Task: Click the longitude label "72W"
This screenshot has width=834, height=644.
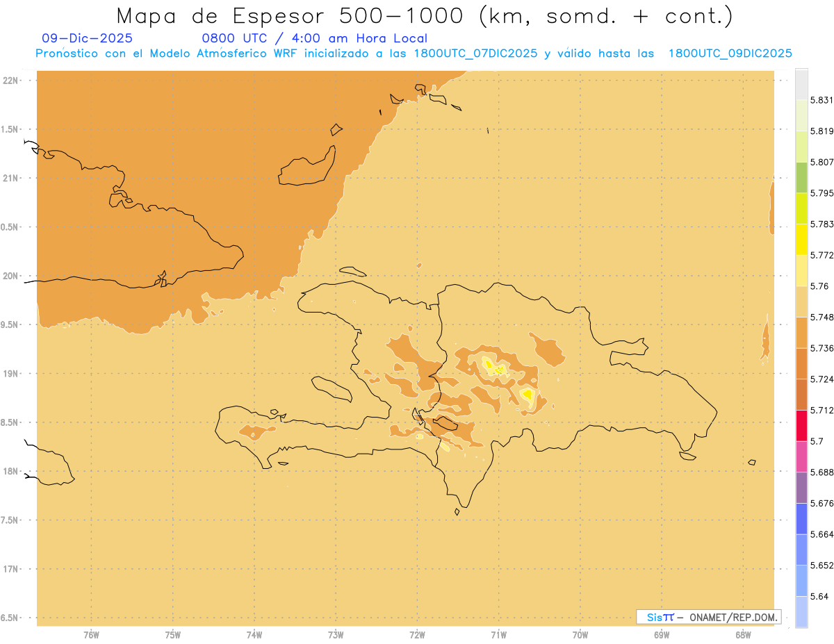Action: click(418, 635)
